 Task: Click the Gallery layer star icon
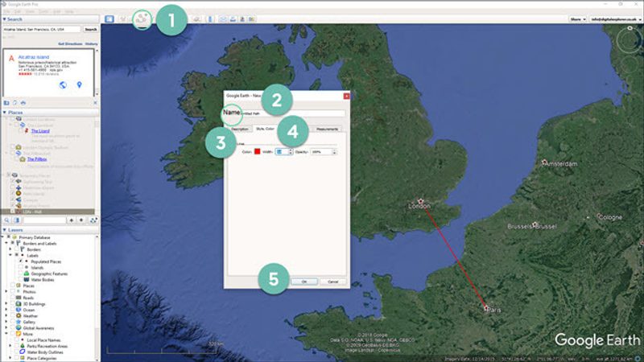click(19, 322)
